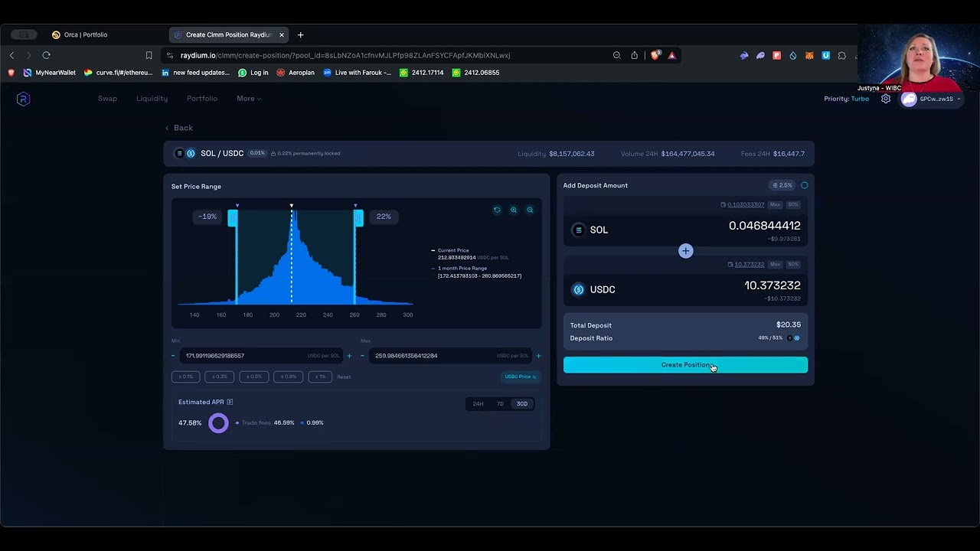This screenshot has width=980, height=551.
Task: Open the MyNearWallet bookmark
Action: (x=50, y=73)
